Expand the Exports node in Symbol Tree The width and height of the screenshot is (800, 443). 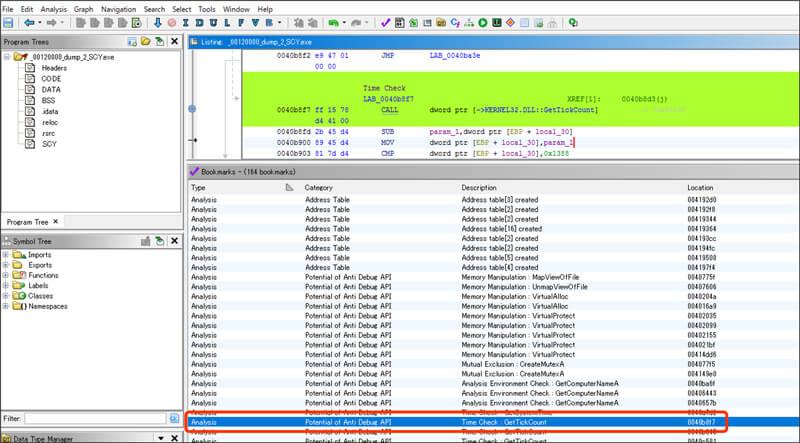coord(6,265)
